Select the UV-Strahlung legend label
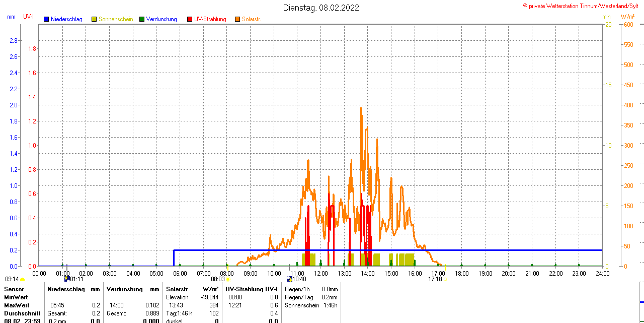 (x=210, y=19)
